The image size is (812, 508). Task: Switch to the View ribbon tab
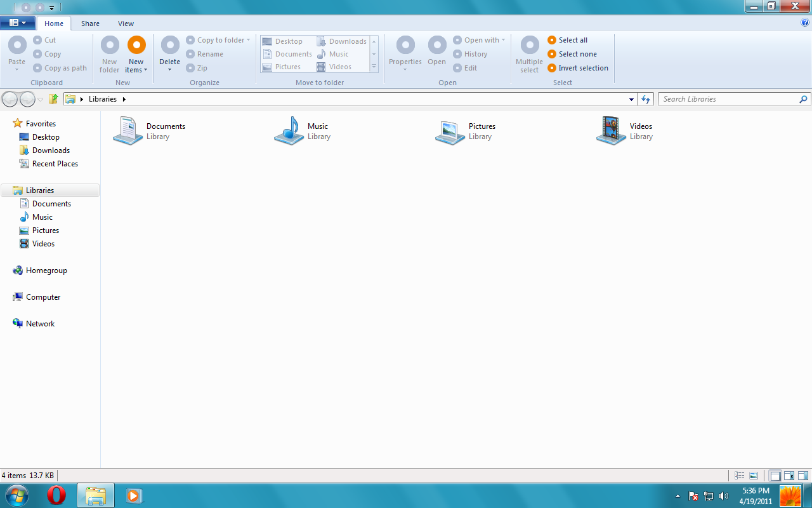pos(126,23)
